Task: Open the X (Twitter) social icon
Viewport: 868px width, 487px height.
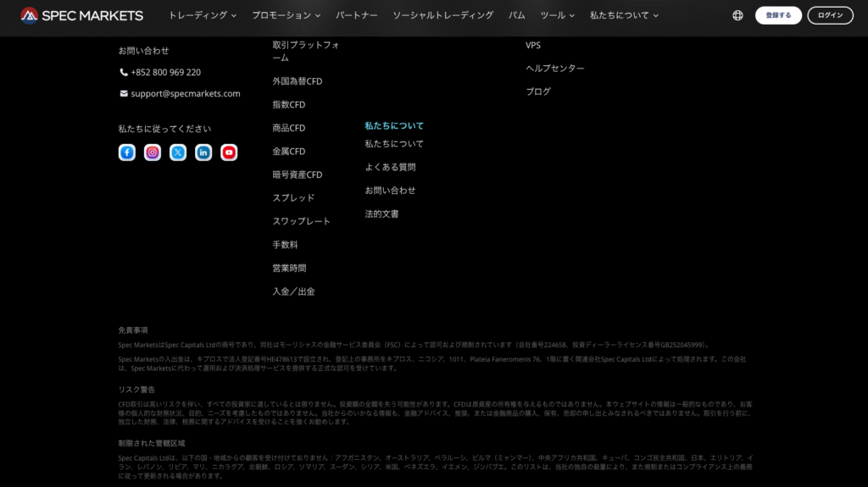Action: click(178, 152)
